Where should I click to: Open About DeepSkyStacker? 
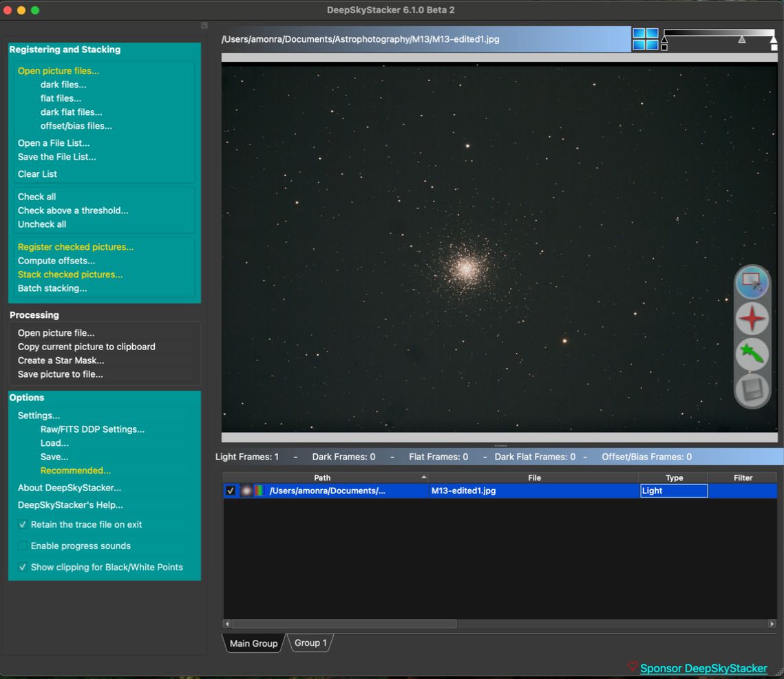coord(70,488)
